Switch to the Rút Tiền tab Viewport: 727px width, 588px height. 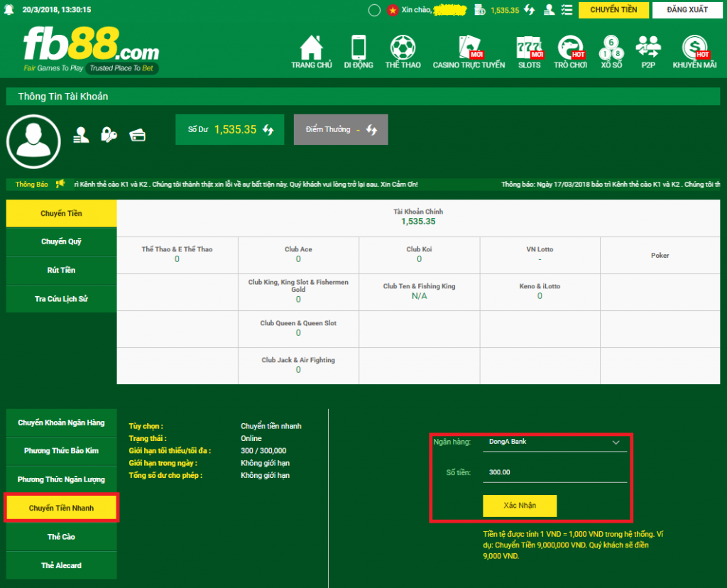(61, 271)
